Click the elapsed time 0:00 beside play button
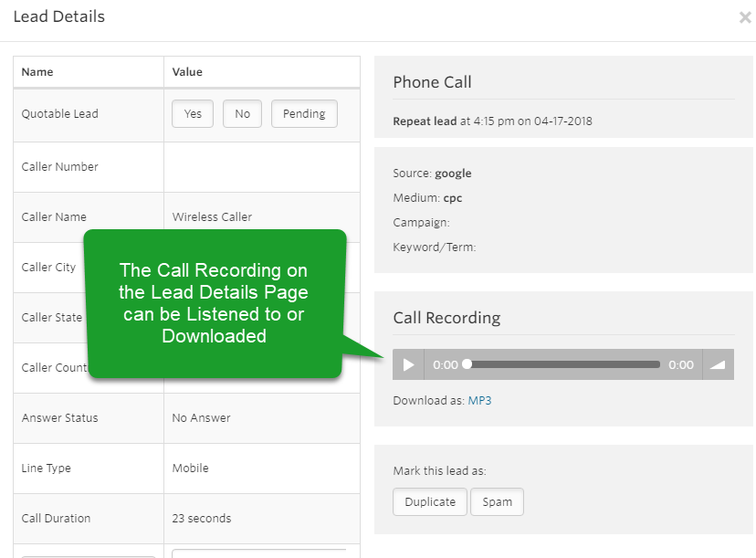The width and height of the screenshot is (756, 558). coord(445,364)
